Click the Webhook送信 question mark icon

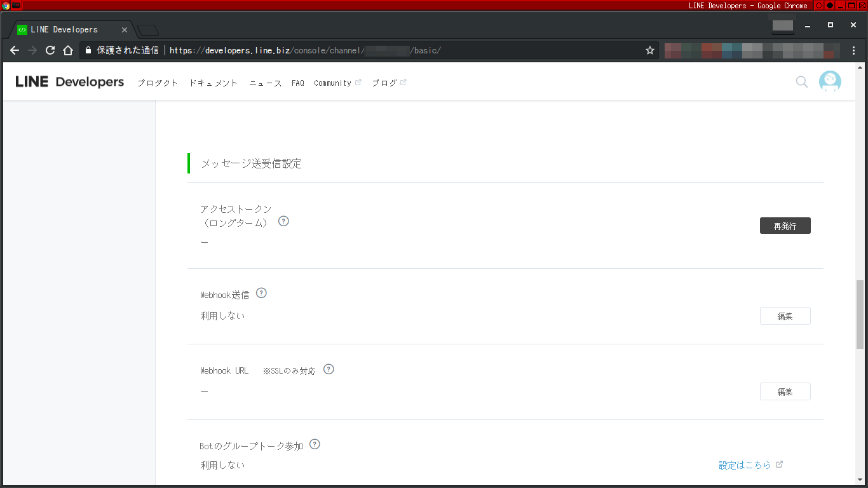(261, 292)
